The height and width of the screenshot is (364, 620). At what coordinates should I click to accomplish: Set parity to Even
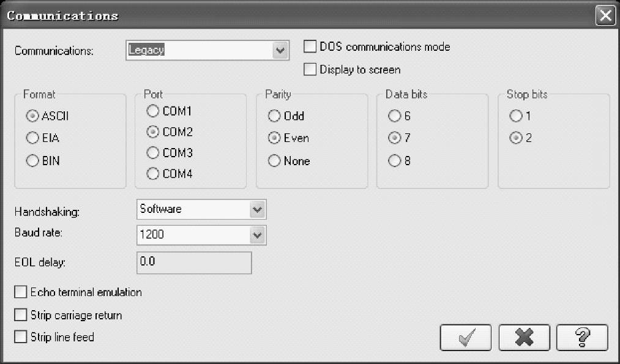(x=274, y=138)
